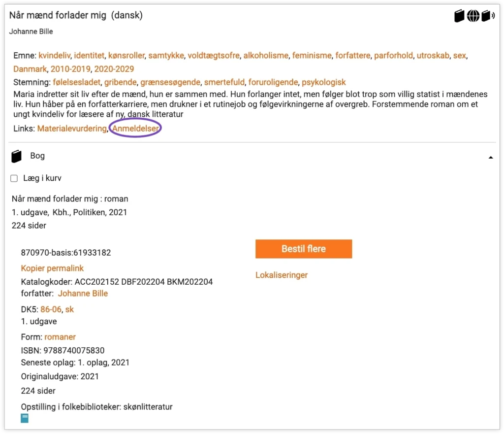Open the Lokaliseringer link
The height and width of the screenshot is (434, 504).
click(x=281, y=275)
